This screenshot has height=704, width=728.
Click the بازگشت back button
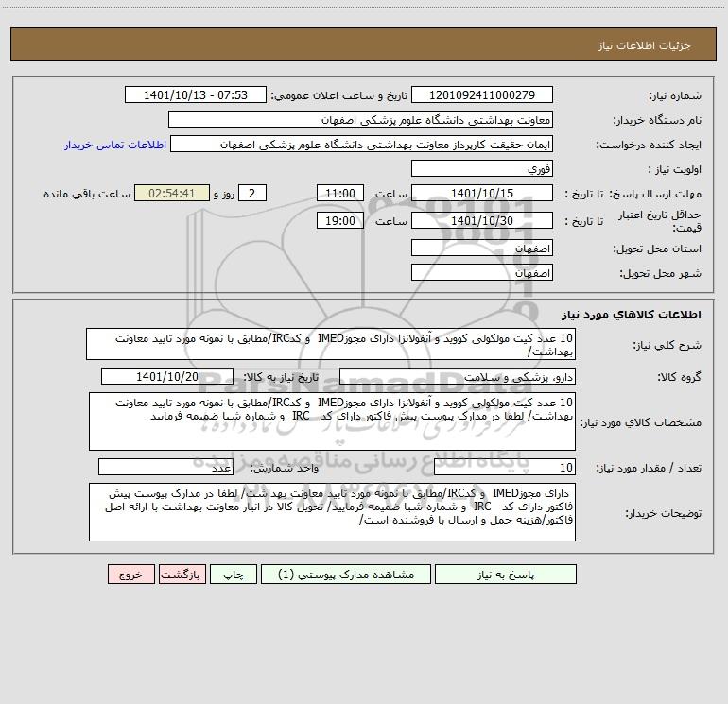click(x=182, y=574)
